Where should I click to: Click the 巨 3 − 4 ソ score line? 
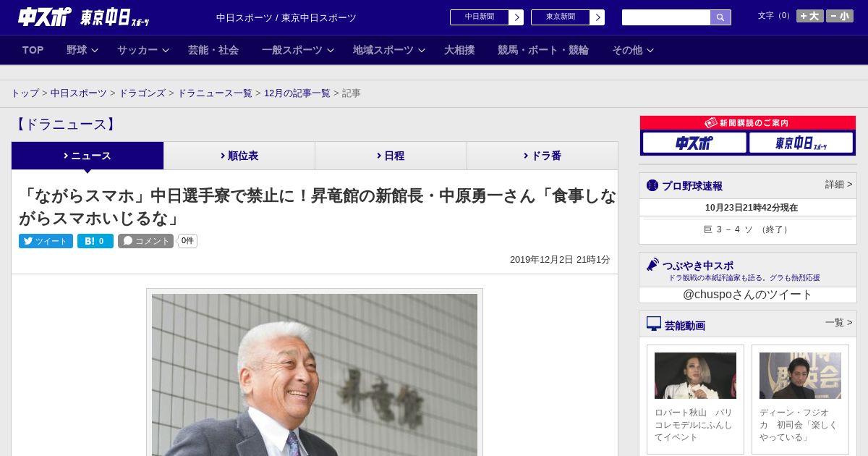pyautogui.click(x=747, y=229)
